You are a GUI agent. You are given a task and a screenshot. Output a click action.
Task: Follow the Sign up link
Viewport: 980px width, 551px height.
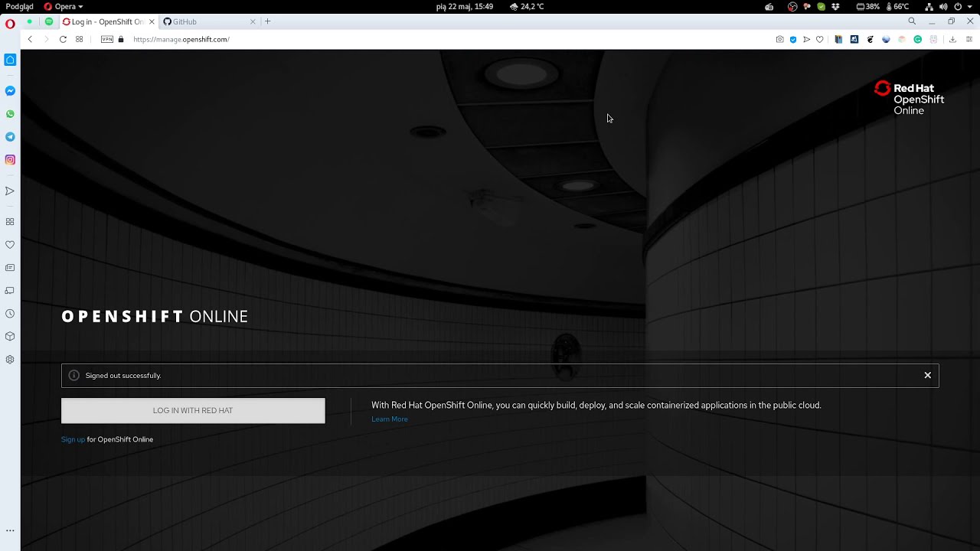click(73, 439)
